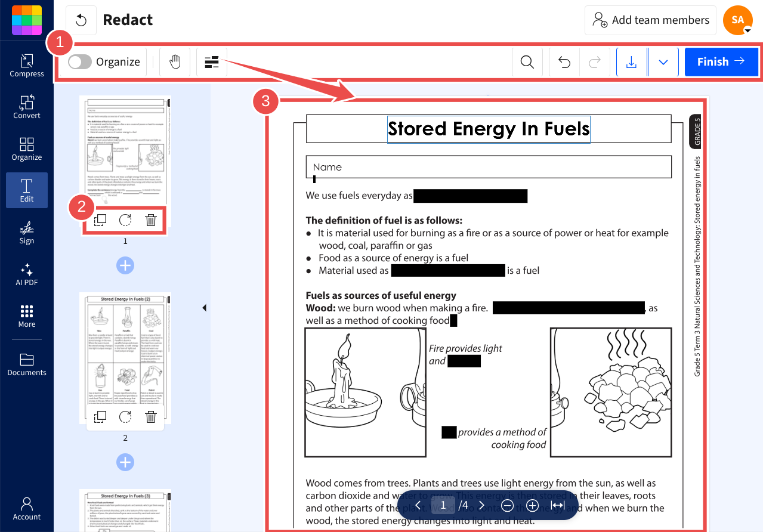Image resolution: width=763 pixels, height=532 pixels.
Task: Zoom in using the plus control
Action: 532,505
